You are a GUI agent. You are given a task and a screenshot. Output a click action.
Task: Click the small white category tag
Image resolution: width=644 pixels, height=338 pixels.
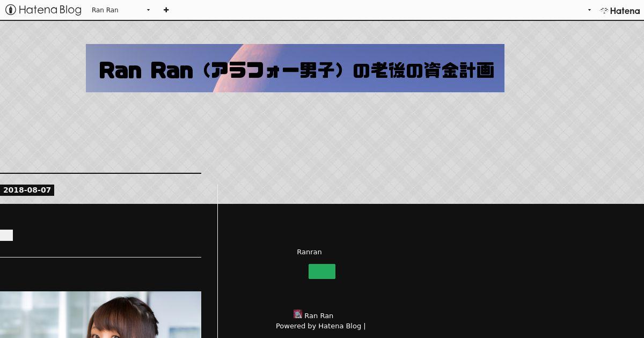coord(6,235)
